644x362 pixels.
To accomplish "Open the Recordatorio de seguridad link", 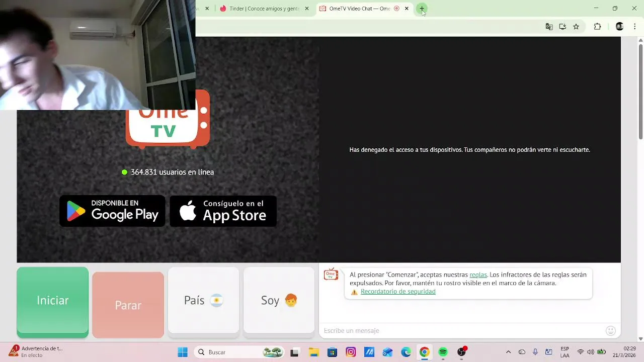I will (x=398, y=292).
